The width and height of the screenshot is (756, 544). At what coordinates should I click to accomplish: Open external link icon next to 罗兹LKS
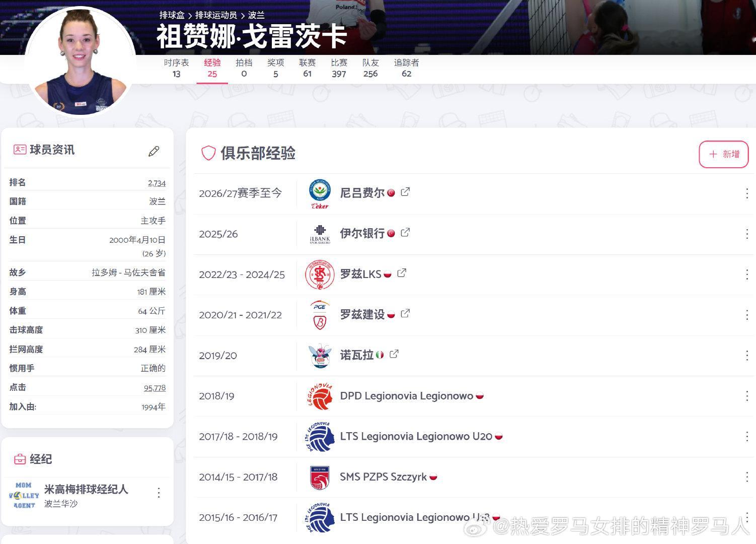[x=402, y=273]
